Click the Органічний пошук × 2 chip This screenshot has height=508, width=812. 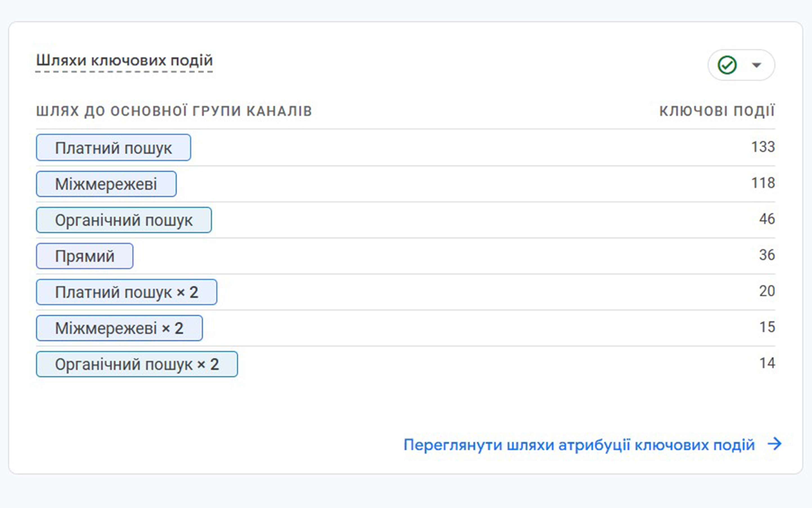point(137,364)
